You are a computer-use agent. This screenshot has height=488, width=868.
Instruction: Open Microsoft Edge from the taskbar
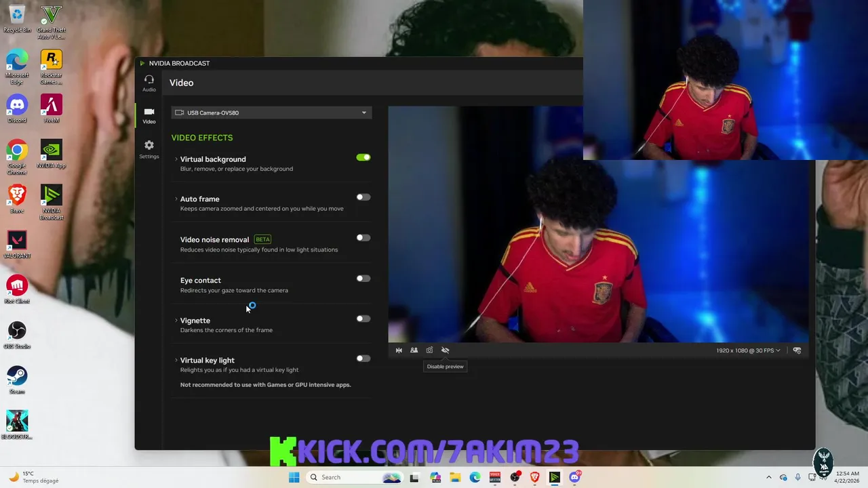click(475, 477)
